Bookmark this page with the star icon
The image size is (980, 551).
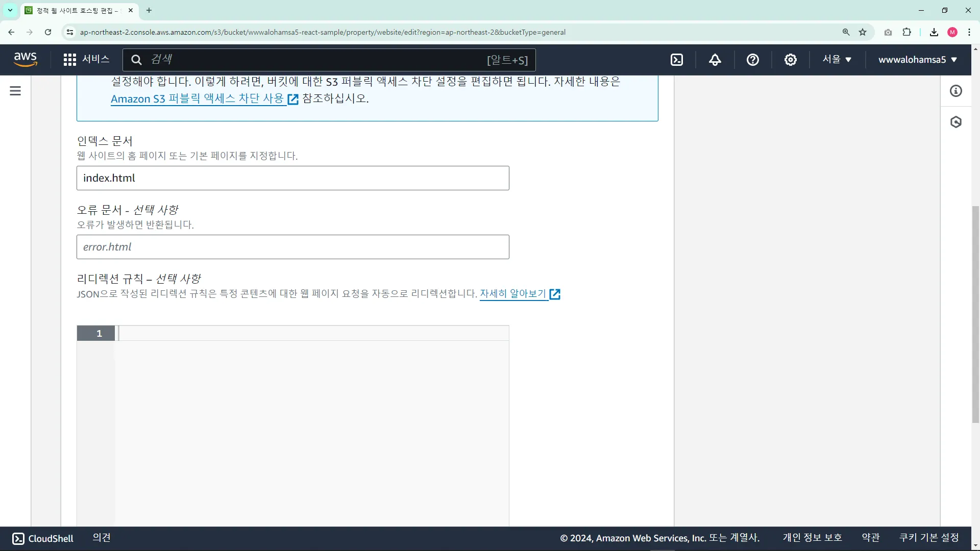[x=863, y=32]
